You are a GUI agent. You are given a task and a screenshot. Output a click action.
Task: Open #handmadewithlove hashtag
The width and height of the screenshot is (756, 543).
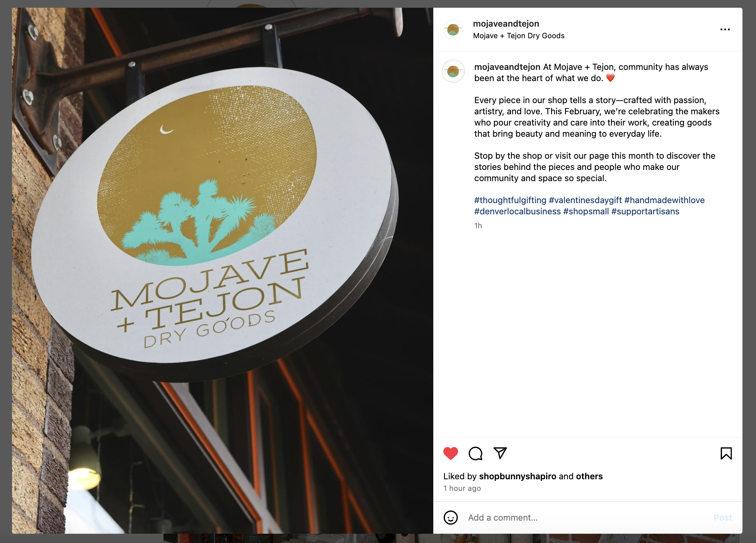(x=664, y=200)
